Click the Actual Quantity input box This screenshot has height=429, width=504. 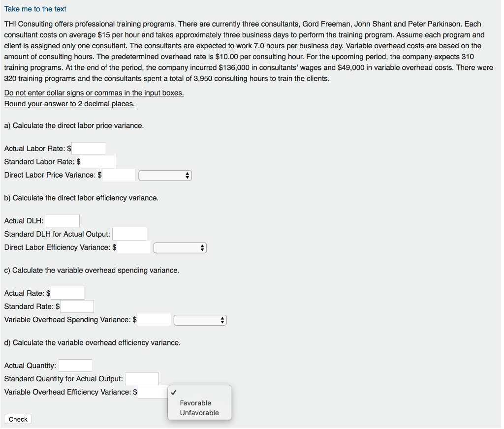tap(75, 365)
